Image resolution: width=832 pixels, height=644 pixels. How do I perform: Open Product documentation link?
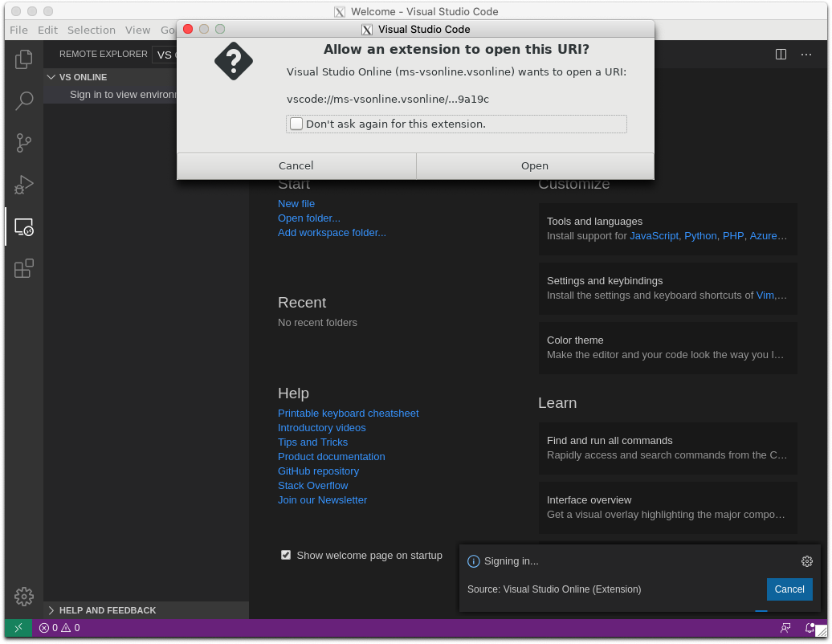[331, 456]
